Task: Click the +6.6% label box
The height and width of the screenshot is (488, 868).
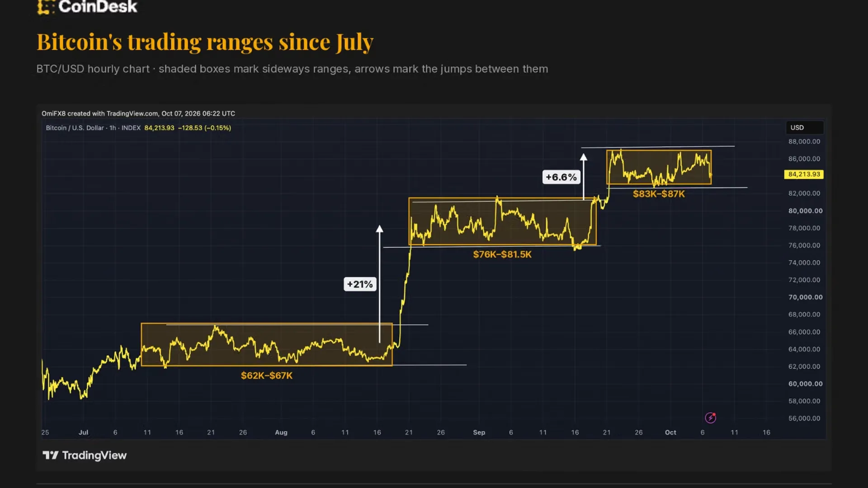Action: point(561,177)
